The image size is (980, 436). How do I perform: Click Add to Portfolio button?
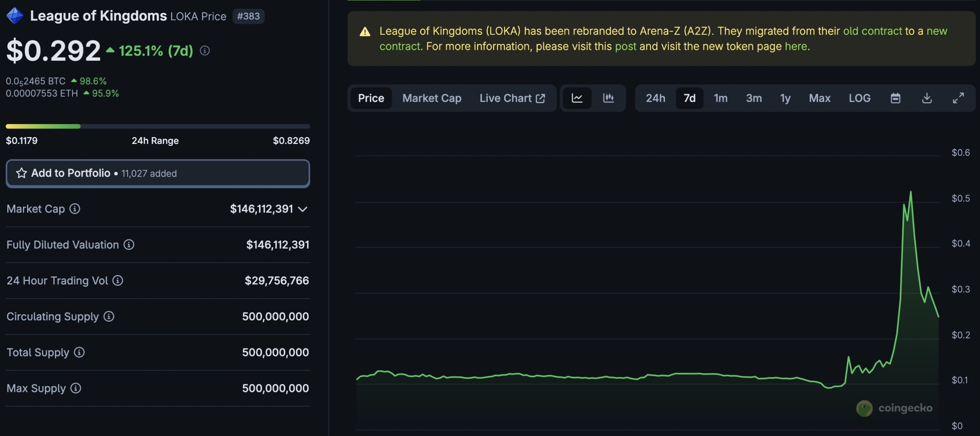[x=158, y=173]
